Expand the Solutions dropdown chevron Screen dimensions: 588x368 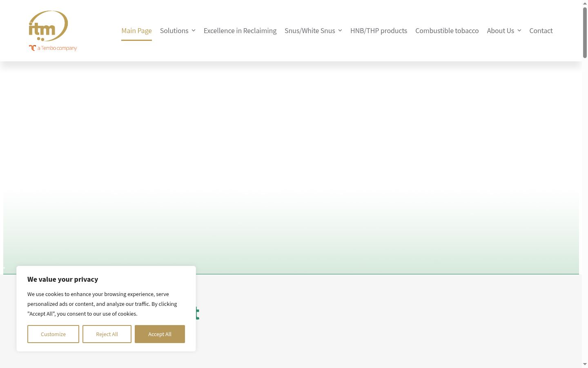tap(194, 31)
